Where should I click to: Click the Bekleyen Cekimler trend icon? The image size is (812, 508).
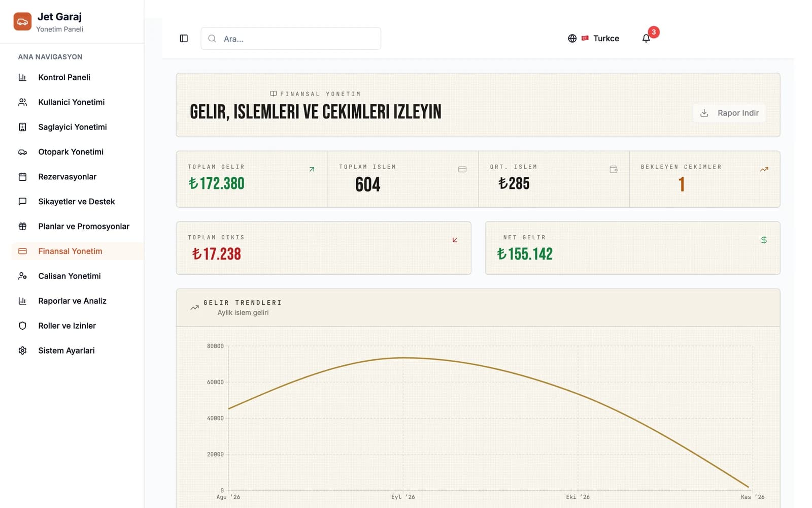coord(764,169)
